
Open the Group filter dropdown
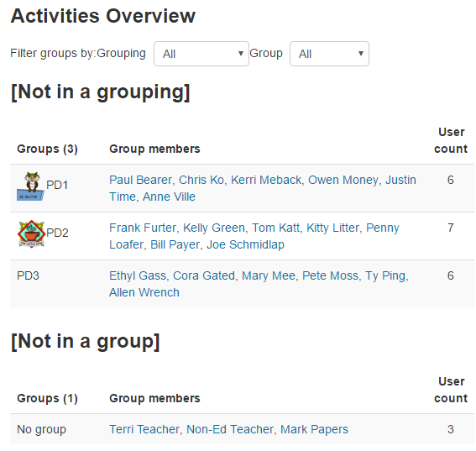tap(329, 54)
